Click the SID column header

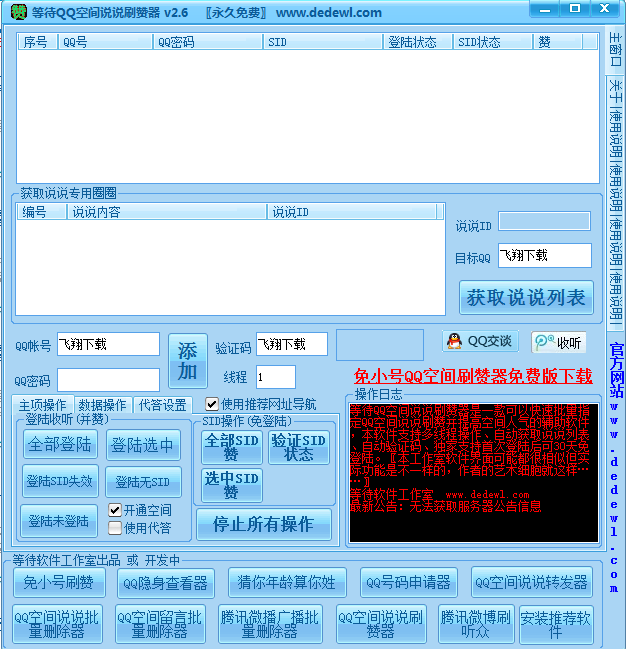coord(323,42)
